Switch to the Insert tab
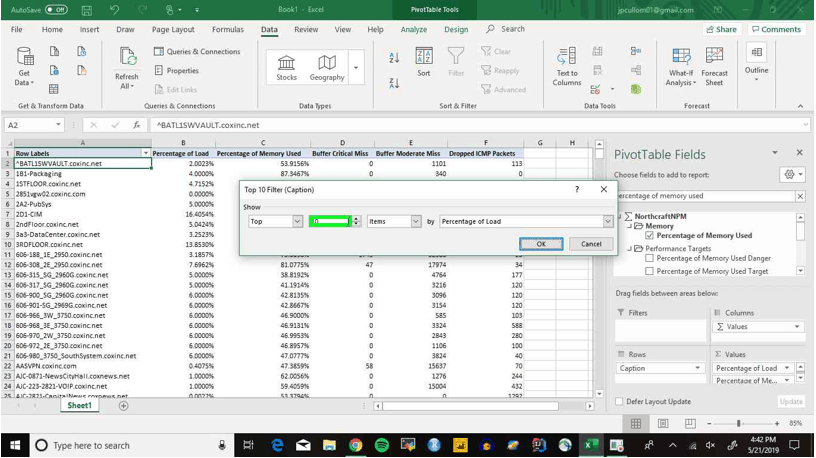Image resolution: width=816 pixels, height=458 pixels. pos(90,30)
